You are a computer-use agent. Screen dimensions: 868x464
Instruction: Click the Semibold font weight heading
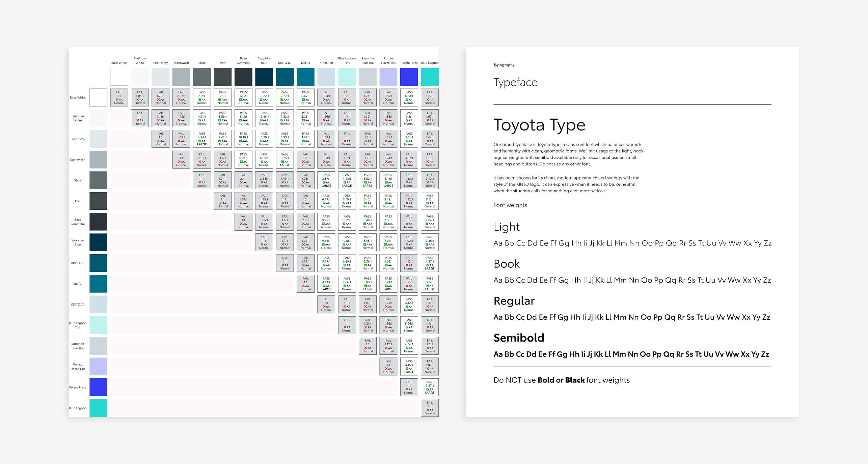518,338
